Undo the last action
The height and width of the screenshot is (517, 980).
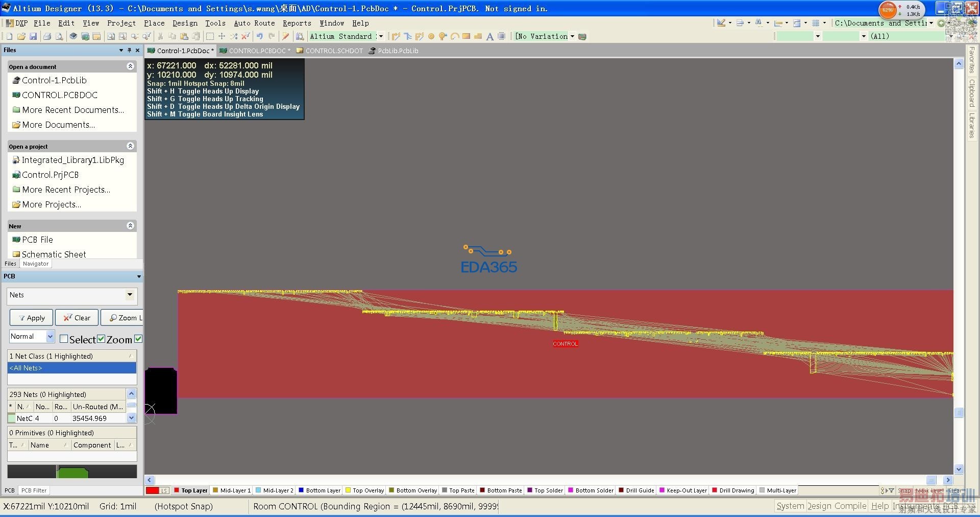[x=260, y=36]
